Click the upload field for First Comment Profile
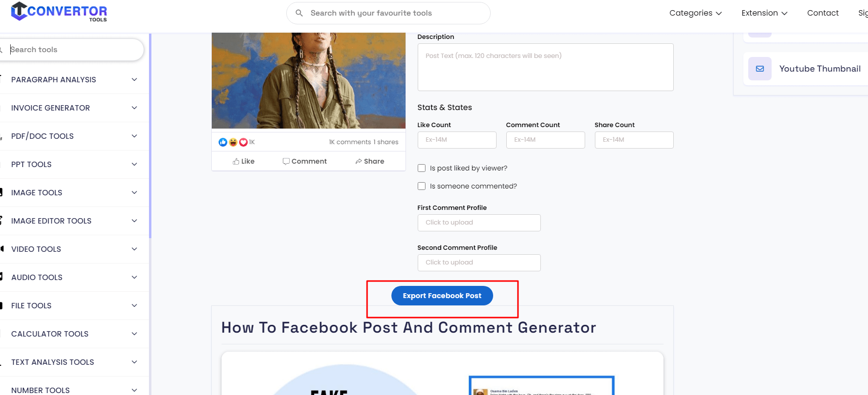868x395 pixels. [x=479, y=223]
